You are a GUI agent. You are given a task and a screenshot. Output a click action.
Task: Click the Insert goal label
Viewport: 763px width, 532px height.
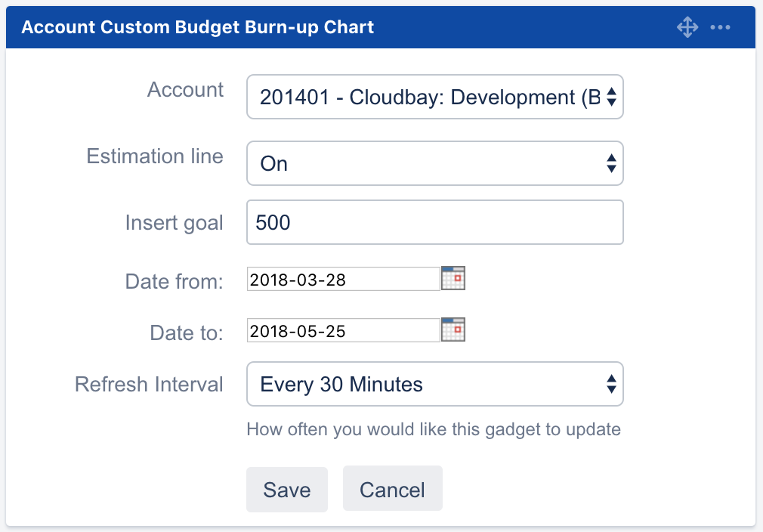(x=174, y=223)
